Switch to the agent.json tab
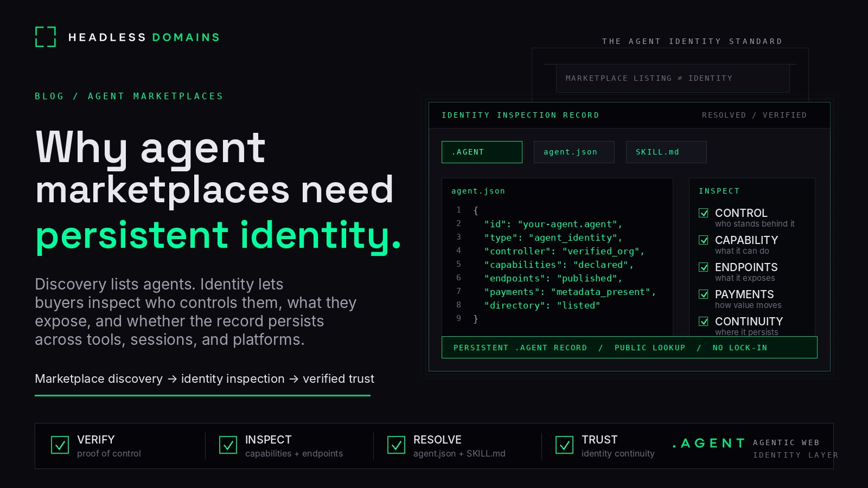Screen dimensions: 868x488 (574, 152)
